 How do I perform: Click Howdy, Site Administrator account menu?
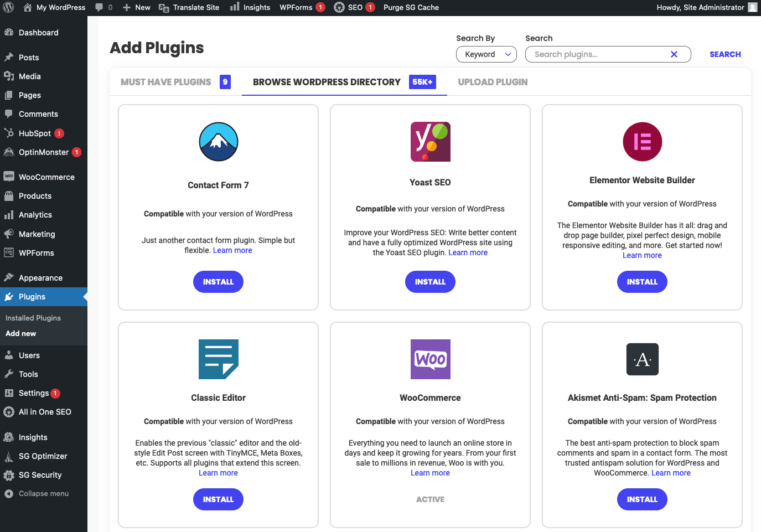pyautogui.click(x=706, y=8)
